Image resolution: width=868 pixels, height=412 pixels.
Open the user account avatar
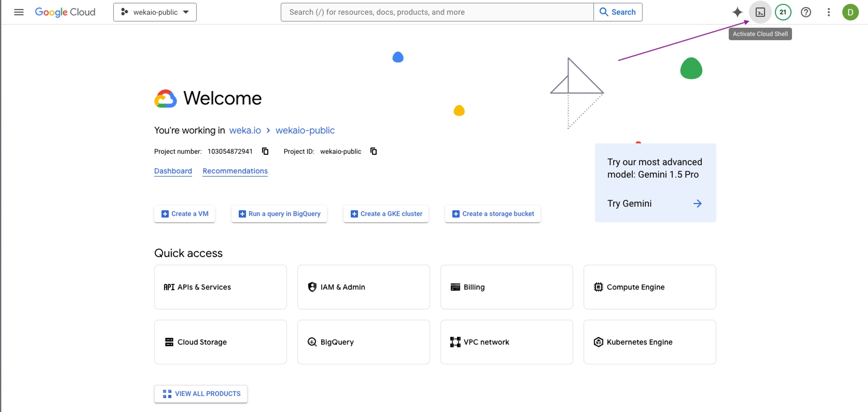click(x=850, y=12)
